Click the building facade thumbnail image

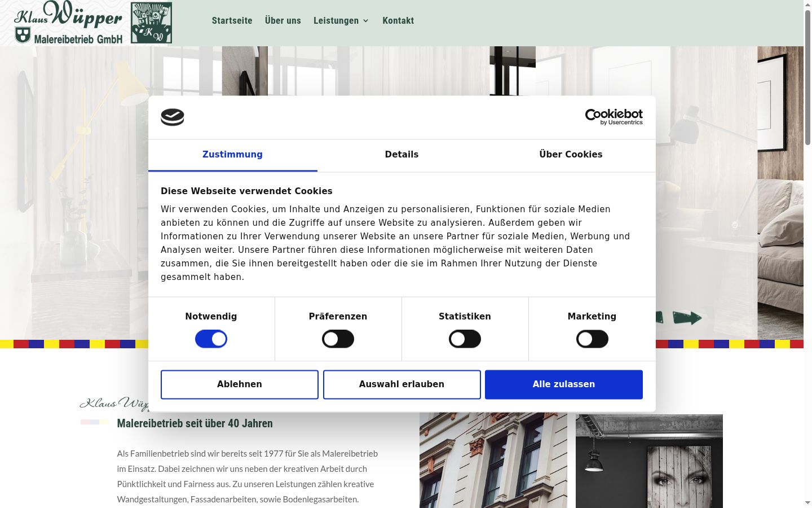[493, 460]
